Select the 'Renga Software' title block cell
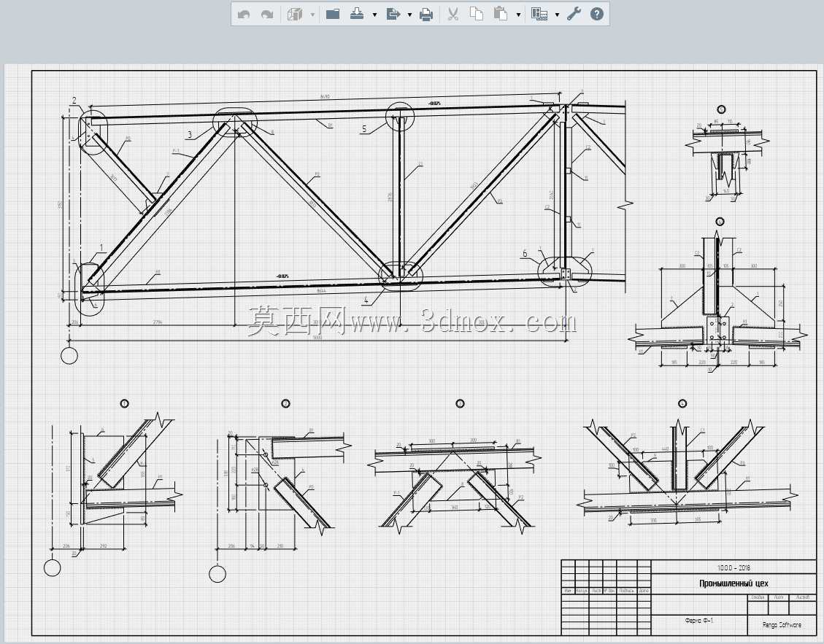This screenshot has width=824, height=644. (x=782, y=624)
